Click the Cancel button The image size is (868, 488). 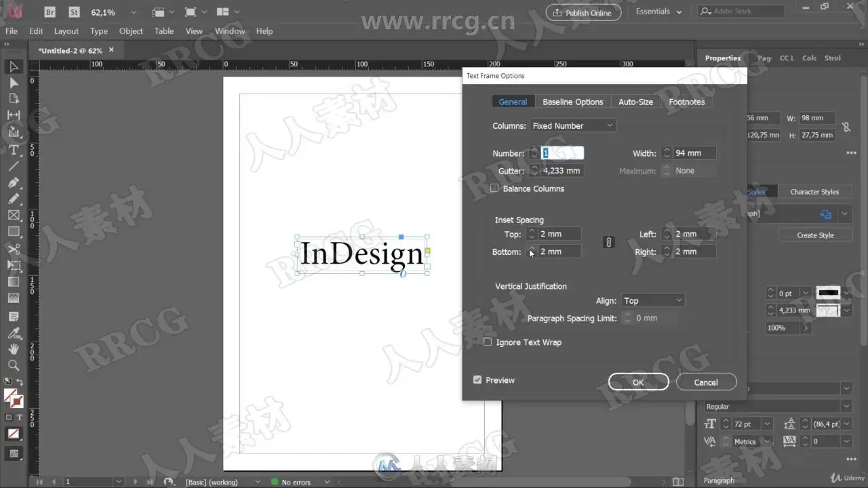click(706, 382)
